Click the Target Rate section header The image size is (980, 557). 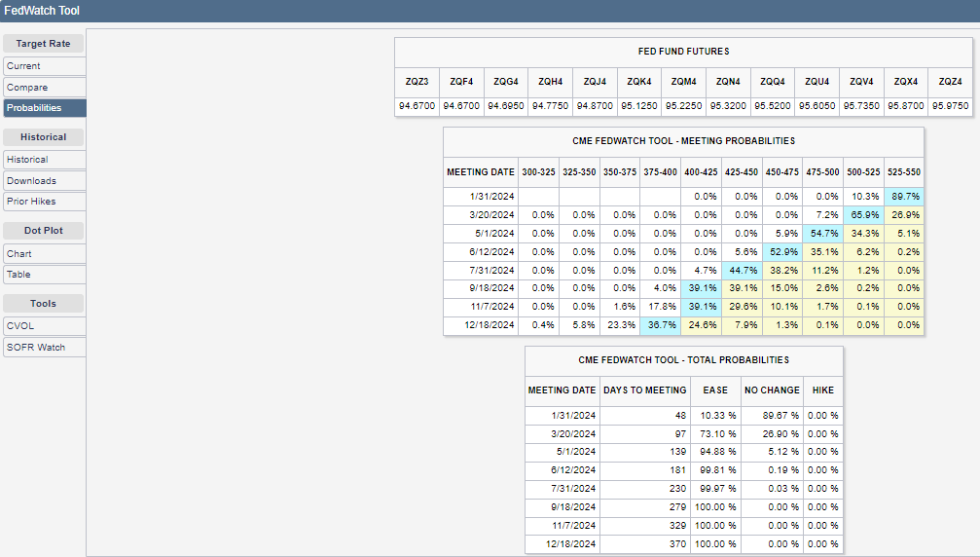point(43,43)
